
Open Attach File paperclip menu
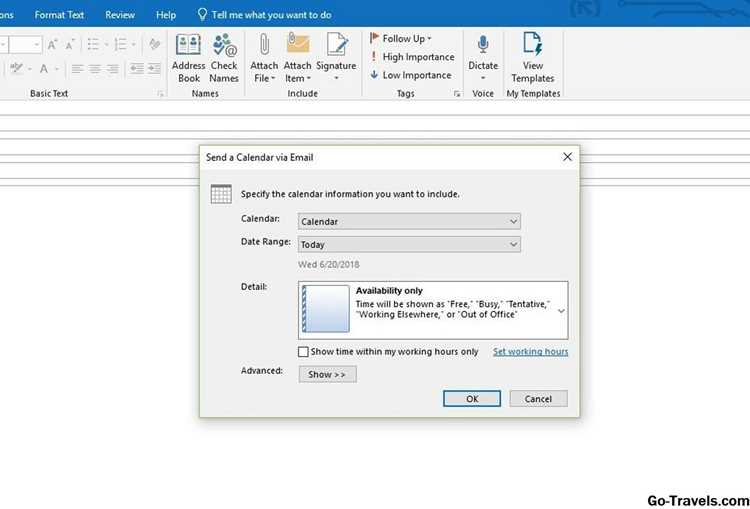click(x=264, y=58)
